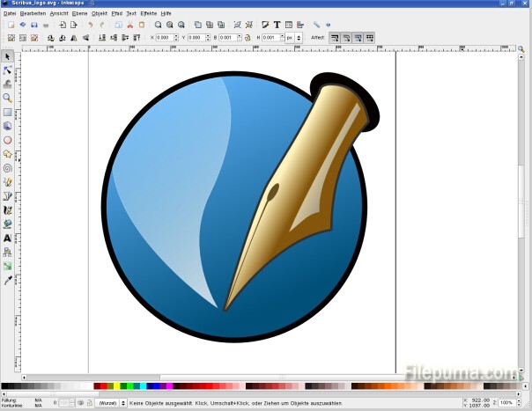Pick the color Dropper tool
Screen dimensions: 532x411
(x=8, y=280)
